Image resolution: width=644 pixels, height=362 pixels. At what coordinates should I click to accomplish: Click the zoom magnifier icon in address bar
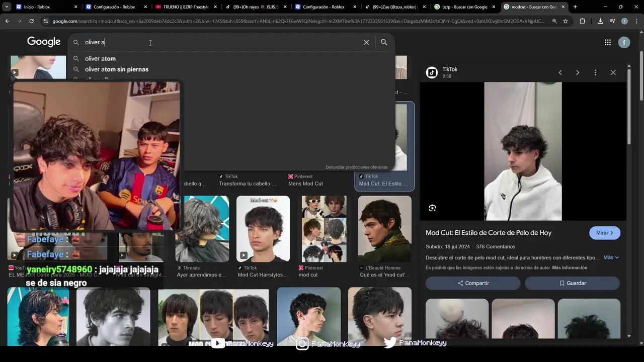click(x=554, y=21)
